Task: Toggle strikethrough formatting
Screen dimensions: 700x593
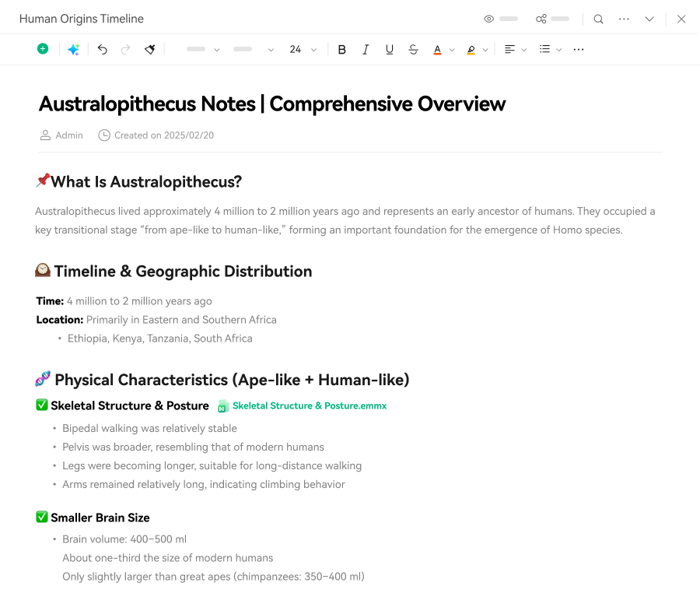Action: [414, 50]
